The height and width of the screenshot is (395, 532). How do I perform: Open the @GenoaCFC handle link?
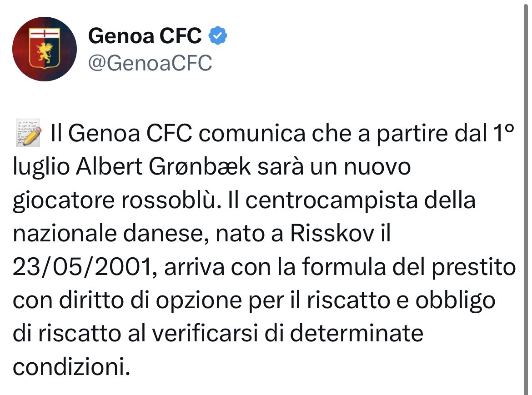point(150,63)
